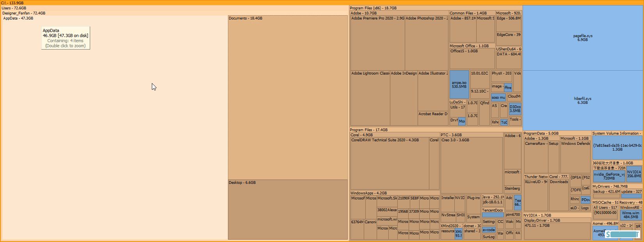Select the Creo 3.0 - 3.6GB block
This screenshot has width=644, height=242.
click(x=471, y=165)
